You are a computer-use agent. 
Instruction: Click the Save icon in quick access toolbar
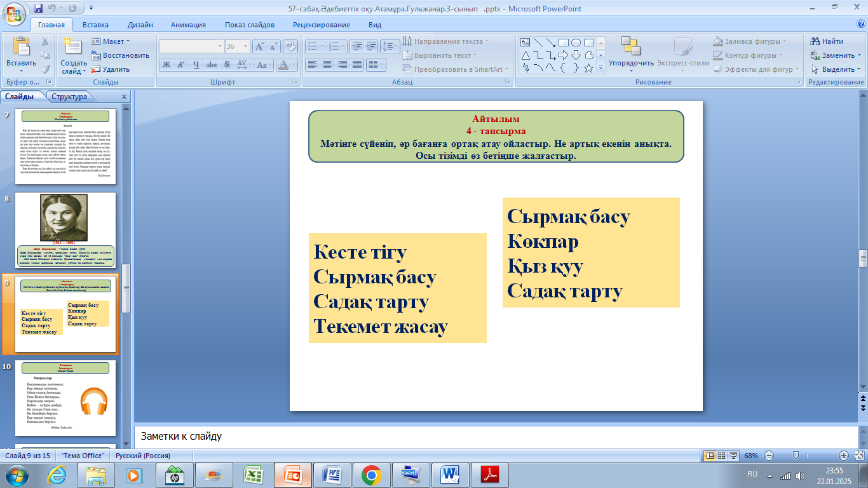(38, 9)
